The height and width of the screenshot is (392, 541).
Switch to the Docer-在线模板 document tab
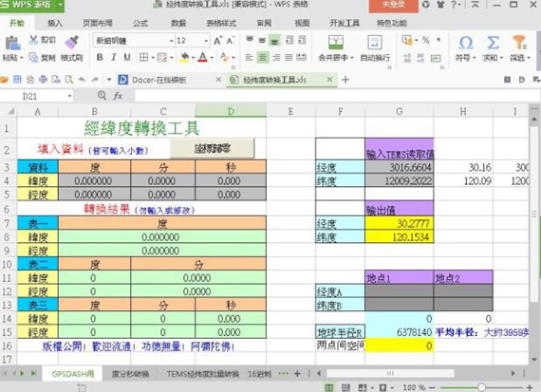tap(159, 80)
